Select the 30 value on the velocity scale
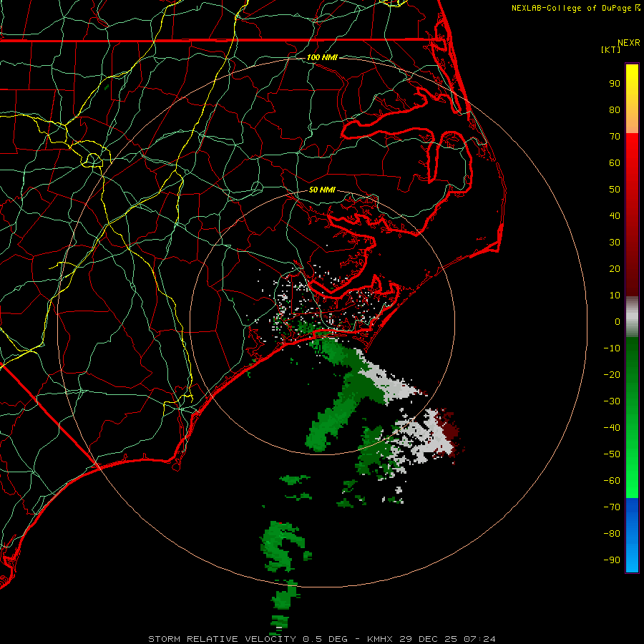The image size is (644, 644). pyautogui.click(x=615, y=243)
